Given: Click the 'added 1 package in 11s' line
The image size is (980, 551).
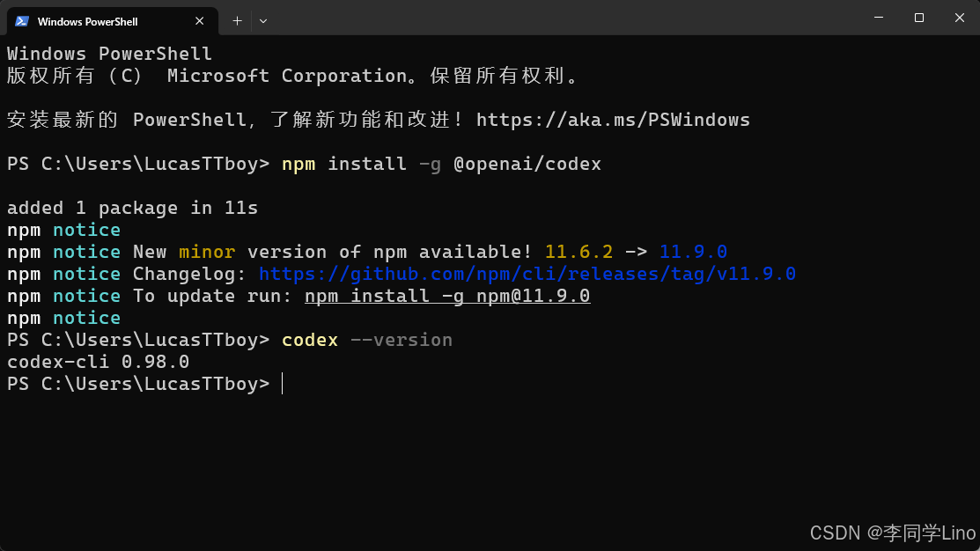Looking at the screenshot, I should 132,208.
